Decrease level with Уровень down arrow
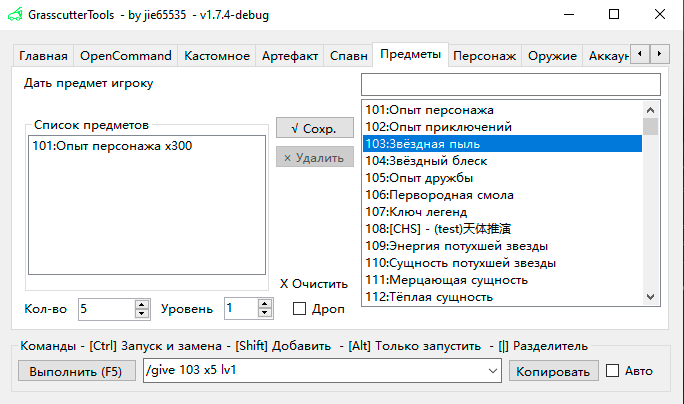The image size is (684, 404). (x=264, y=314)
